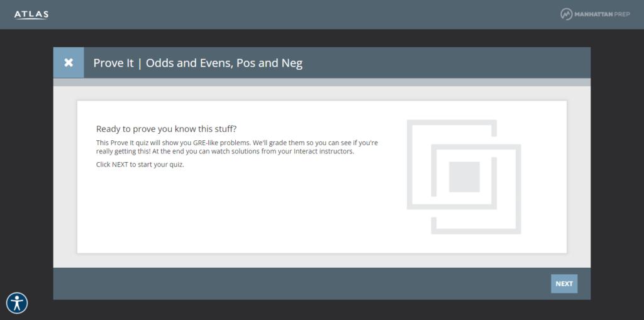This screenshot has height=320, width=644.
Task: Click the ATLAS logo in the header
Action: click(x=31, y=14)
